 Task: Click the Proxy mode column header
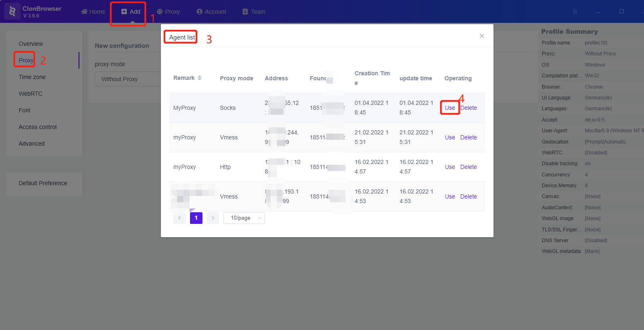coord(237,78)
